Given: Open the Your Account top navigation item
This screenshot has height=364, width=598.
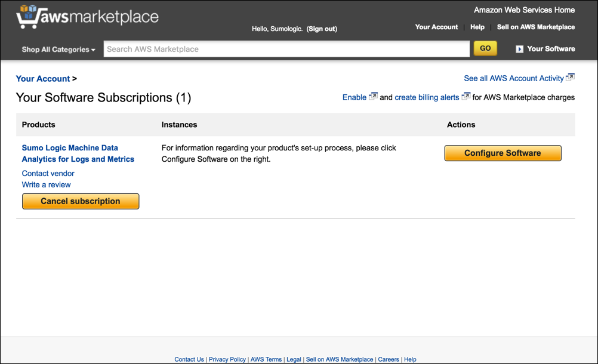Looking at the screenshot, I should tap(436, 27).
